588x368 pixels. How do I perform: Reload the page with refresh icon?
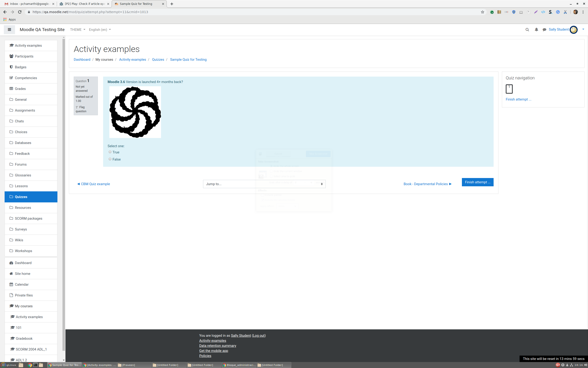coord(20,12)
